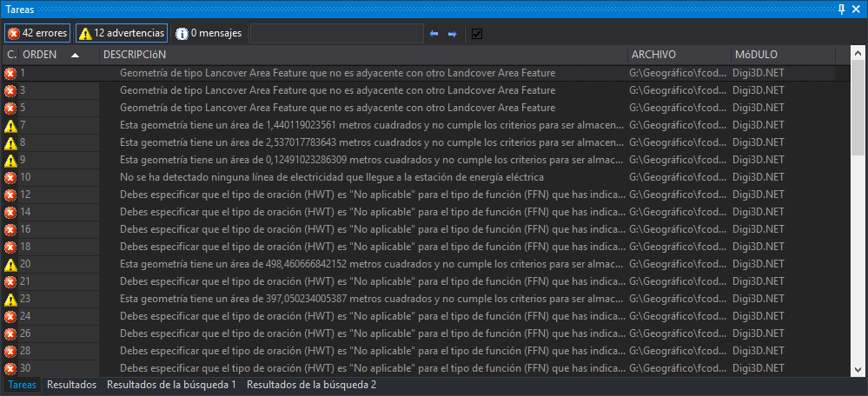Click error icon of task 12
The height and width of the screenshot is (396, 868).
click(10, 195)
